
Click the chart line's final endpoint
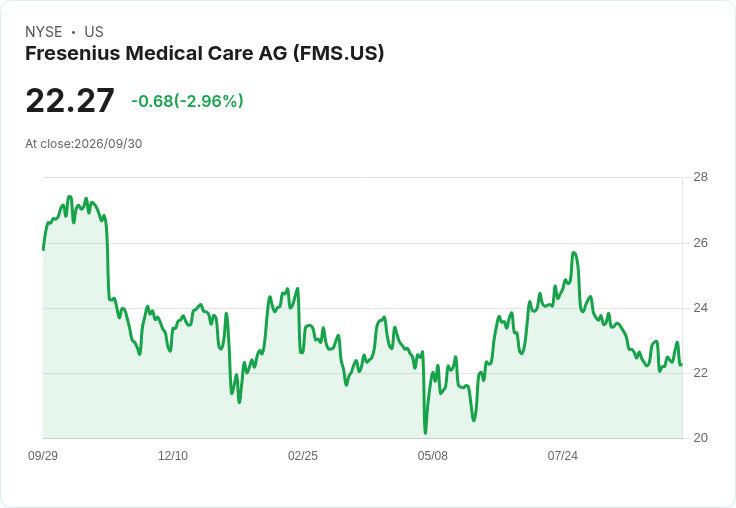(x=681, y=364)
